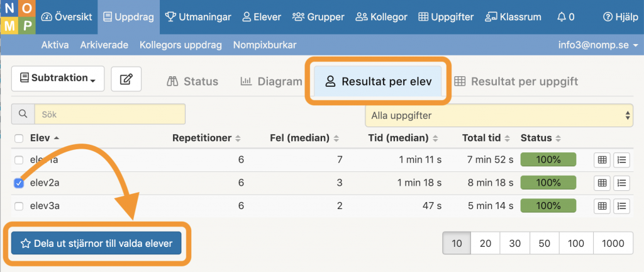This screenshot has height=272, width=644.
Task: Open elev1a's task list icon
Action: 621,160
